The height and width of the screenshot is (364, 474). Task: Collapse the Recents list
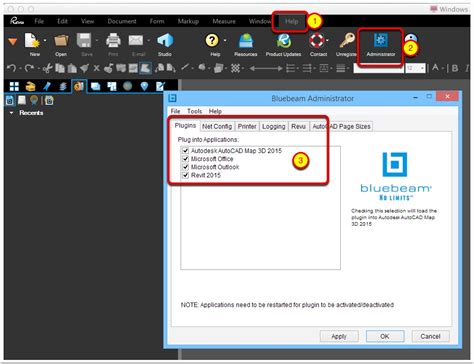pyautogui.click(x=12, y=113)
